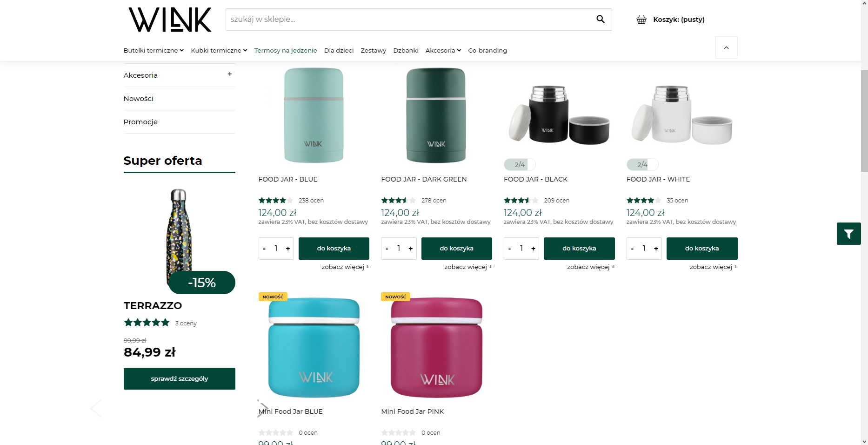Screen dimensions: 868x445
Task: Open Dla dzieci menu item
Action: 339,50
